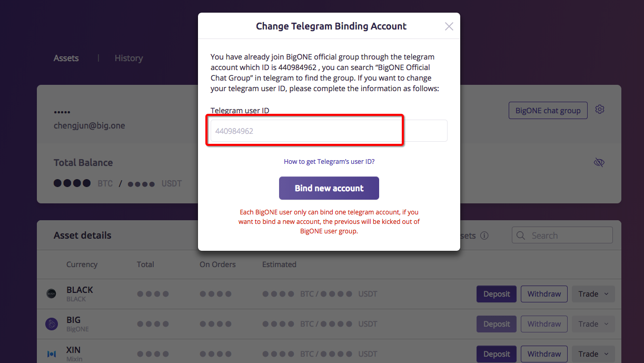Click the search magnifier icon
644x363 pixels.
(x=521, y=236)
